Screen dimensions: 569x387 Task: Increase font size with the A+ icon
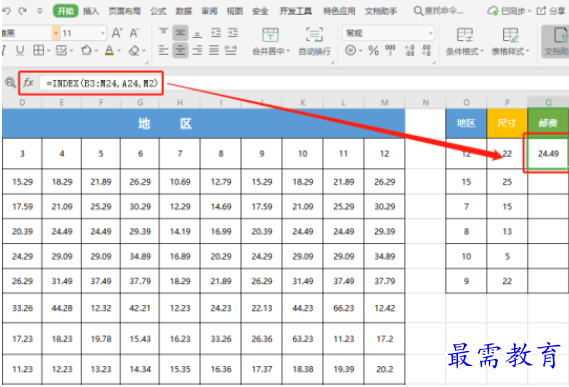(117, 33)
